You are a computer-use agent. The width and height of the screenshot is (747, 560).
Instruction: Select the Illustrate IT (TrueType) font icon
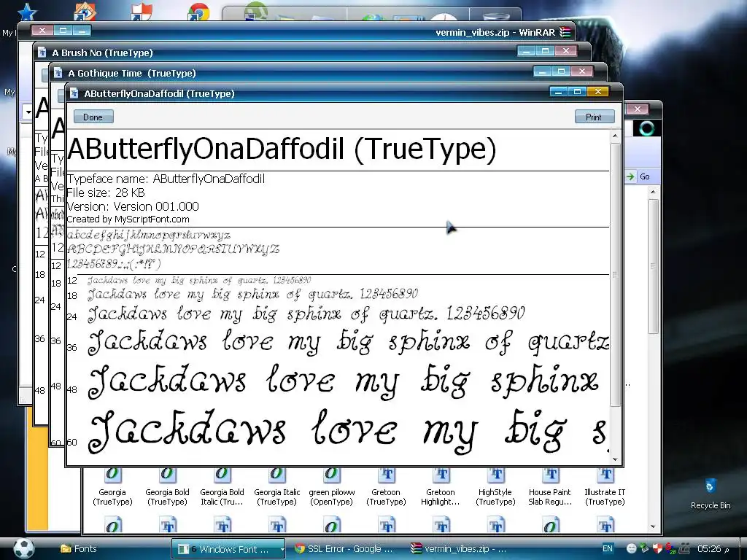click(x=605, y=487)
